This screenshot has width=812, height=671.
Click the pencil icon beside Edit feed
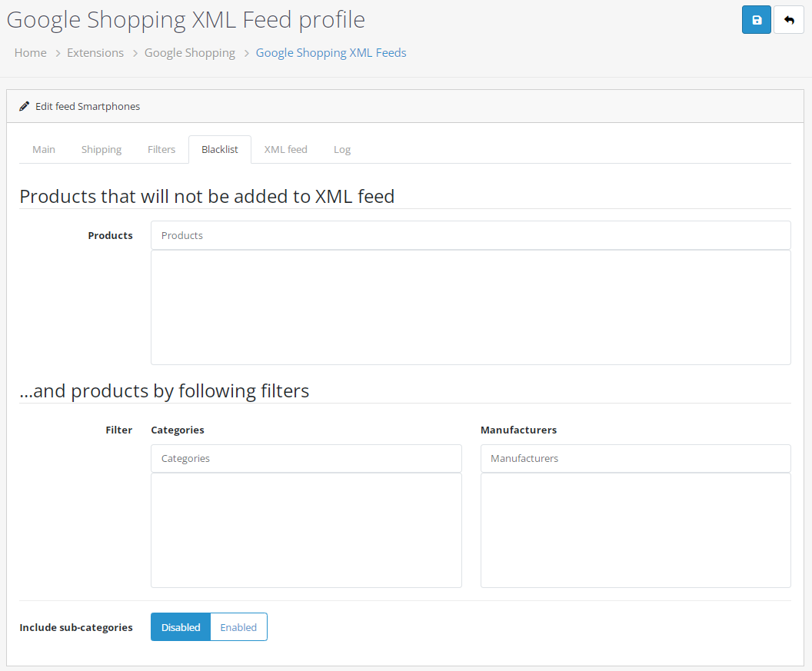pyautogui.click(x=25, y=106)
